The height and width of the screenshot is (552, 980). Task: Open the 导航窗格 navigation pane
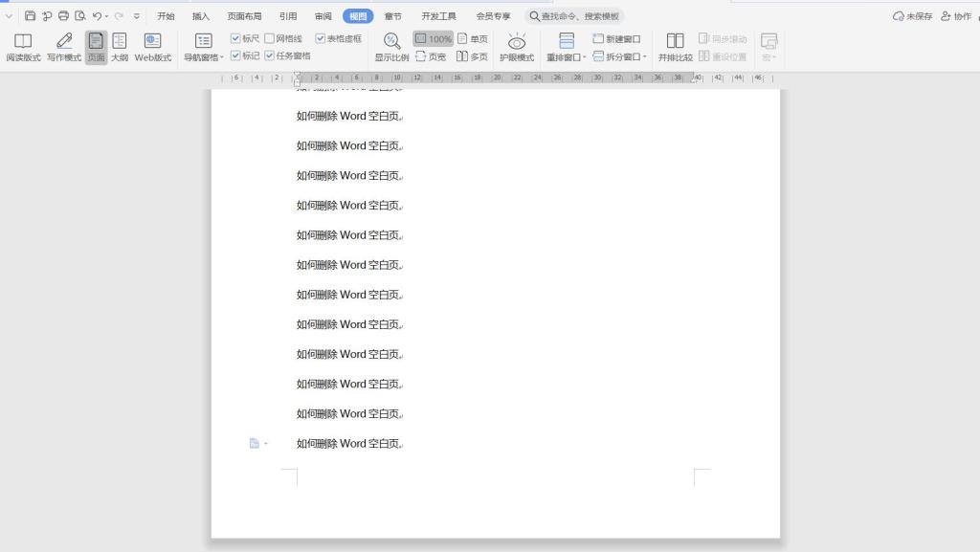tap(203, 48)
